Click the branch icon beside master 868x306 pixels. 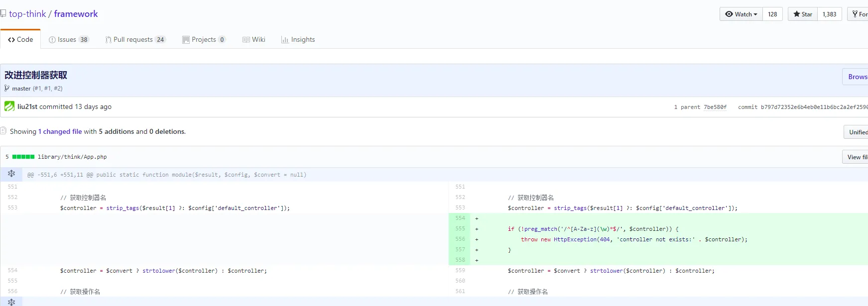(7, 88)
